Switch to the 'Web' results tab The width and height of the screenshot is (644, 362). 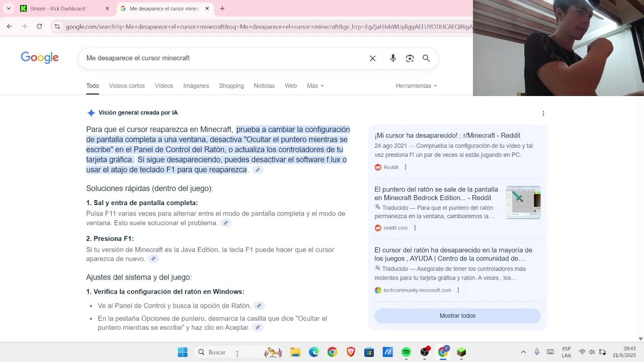291,86
